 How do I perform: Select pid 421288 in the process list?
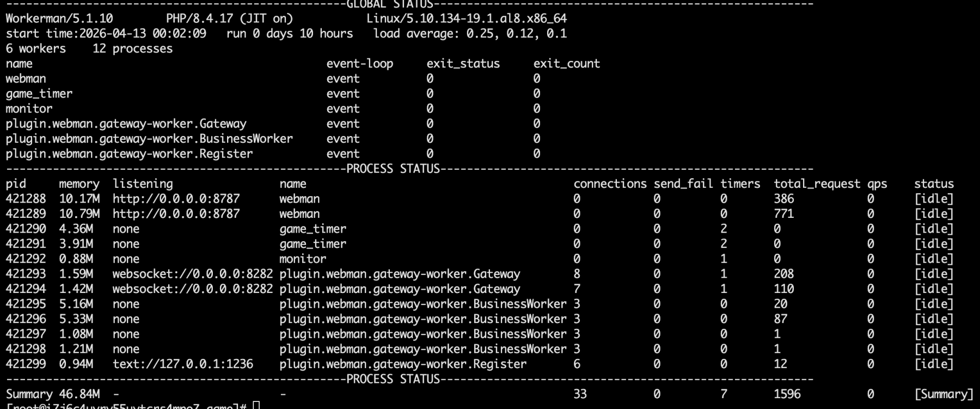tap(26, 199)
